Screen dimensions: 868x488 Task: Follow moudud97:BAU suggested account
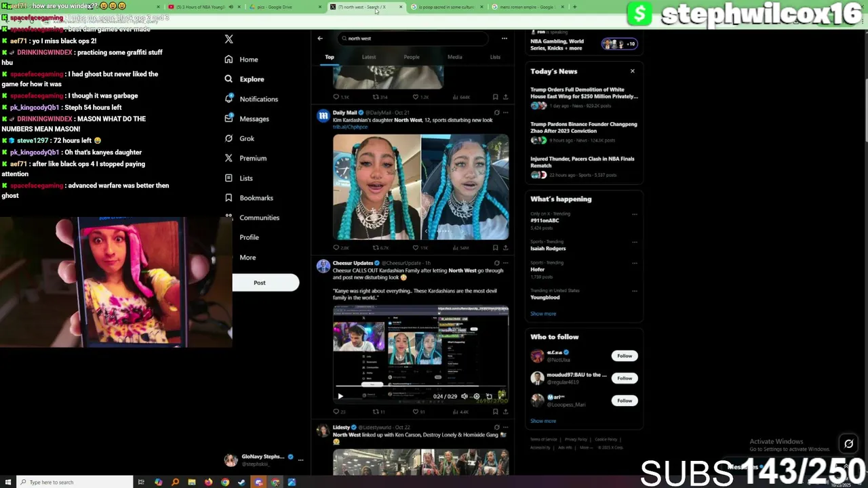(x=625, y=378)
